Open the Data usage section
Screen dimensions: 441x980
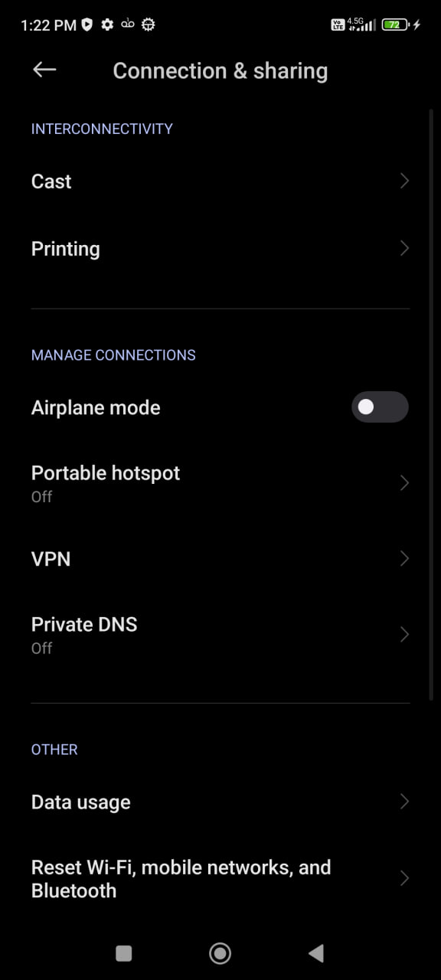click(220, 802)
